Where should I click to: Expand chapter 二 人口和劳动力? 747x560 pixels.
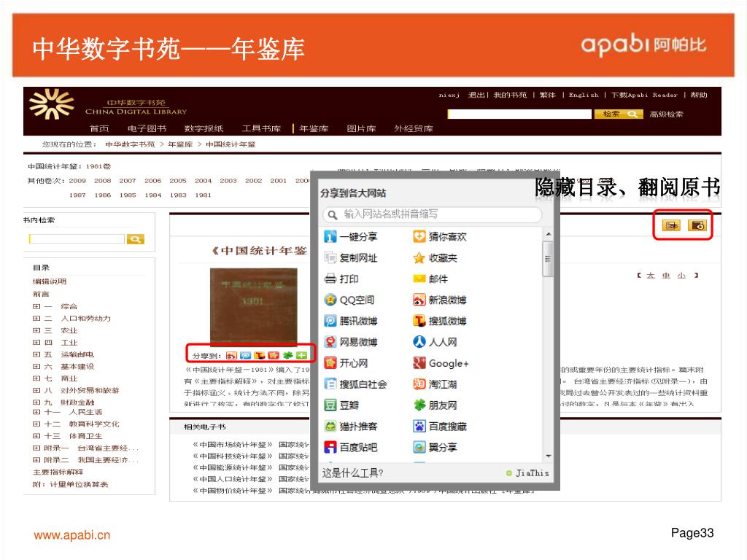click(x=36, y=318)
